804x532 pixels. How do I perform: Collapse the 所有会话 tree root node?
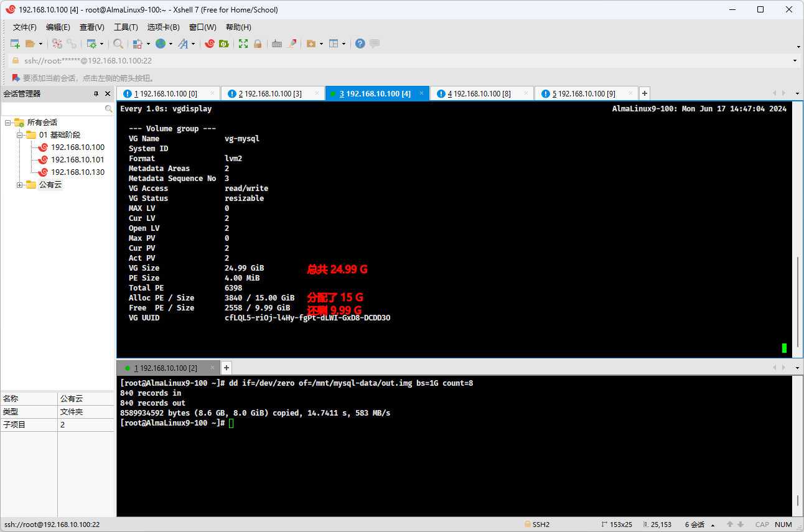pyautogui.click(x=7, y=123)
